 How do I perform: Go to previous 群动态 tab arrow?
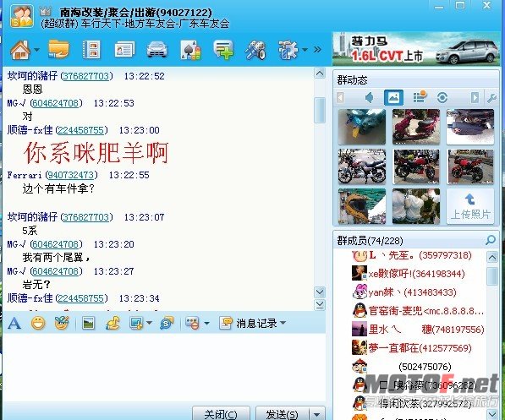[341, 97]
